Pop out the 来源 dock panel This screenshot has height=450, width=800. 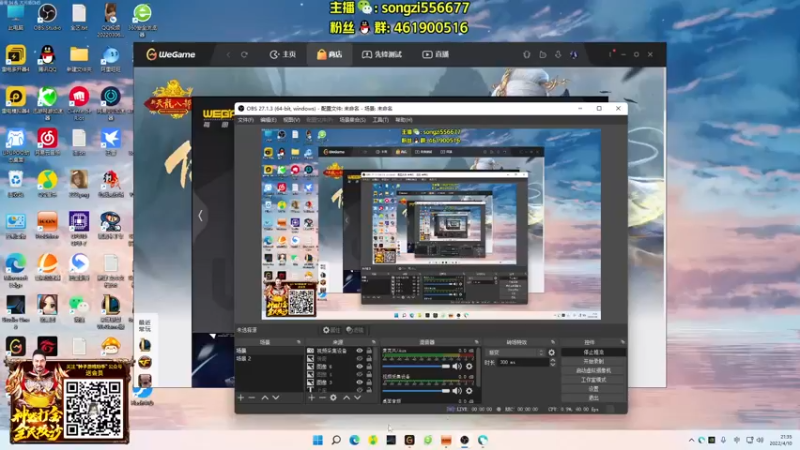(373, 342)
